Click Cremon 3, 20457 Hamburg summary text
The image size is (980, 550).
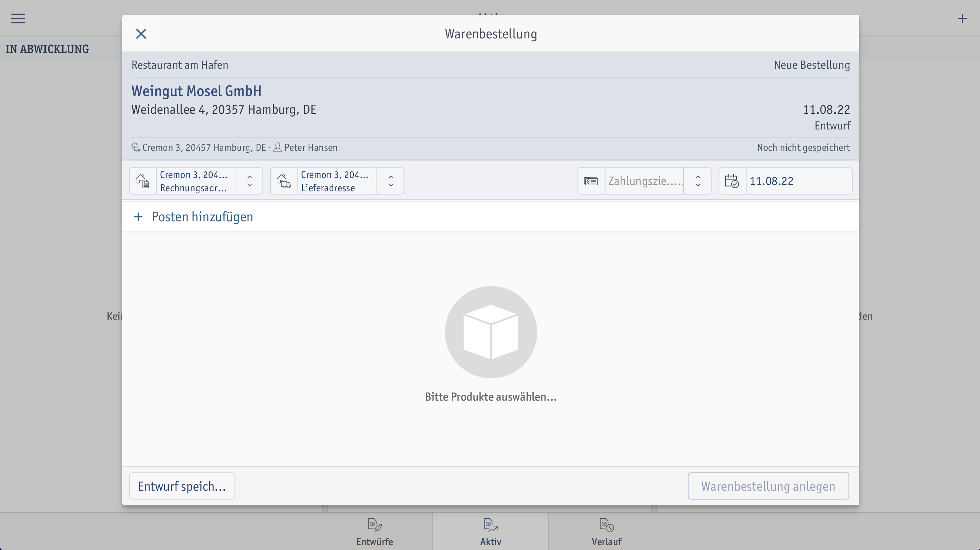tap(204, 147)
